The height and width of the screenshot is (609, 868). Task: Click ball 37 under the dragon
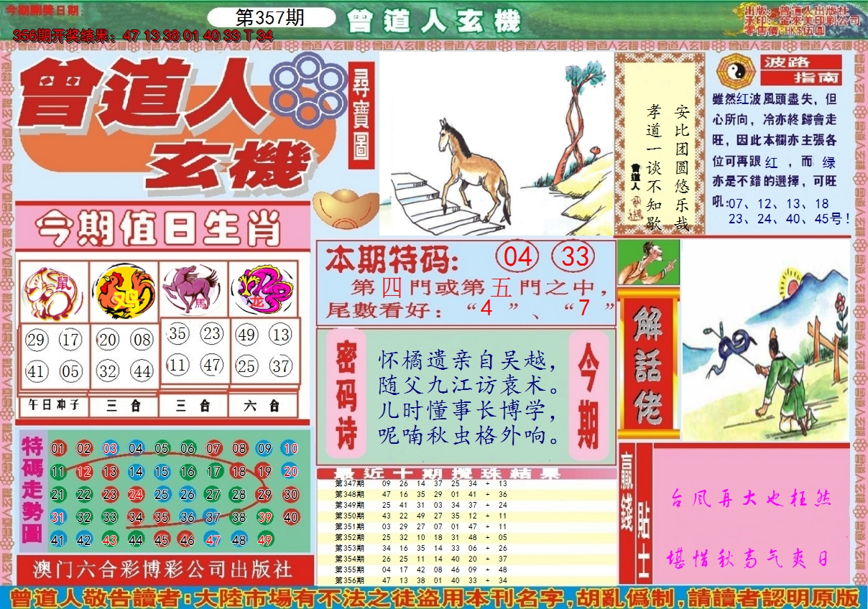tap(282, 366)
